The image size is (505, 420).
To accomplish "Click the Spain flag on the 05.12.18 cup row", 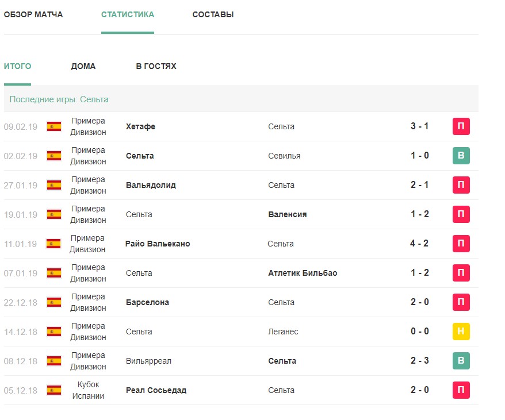I will [54, 390].
